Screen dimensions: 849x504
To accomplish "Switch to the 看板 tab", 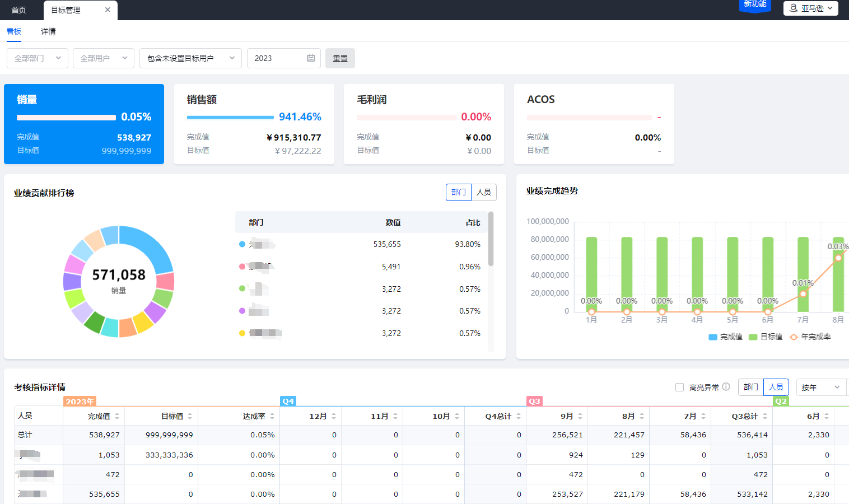I will click(14, 31).
